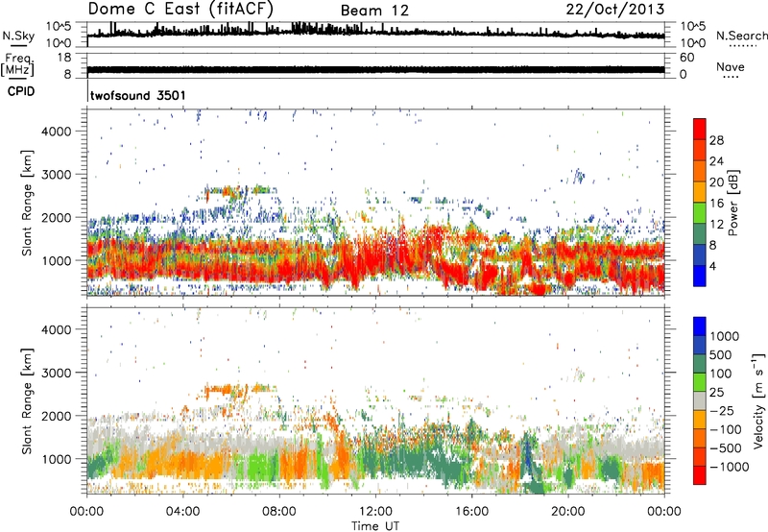Click the velocity colorbar gray segment
This screenshot has height=532, width=768.
[x=700, y=401]
